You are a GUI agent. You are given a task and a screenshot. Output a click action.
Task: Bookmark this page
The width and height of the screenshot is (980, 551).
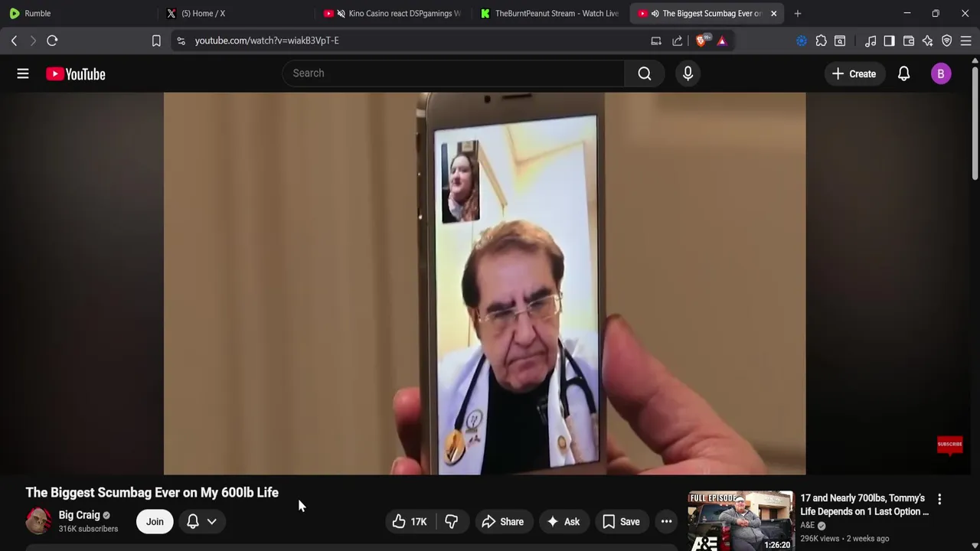(156, 41)
